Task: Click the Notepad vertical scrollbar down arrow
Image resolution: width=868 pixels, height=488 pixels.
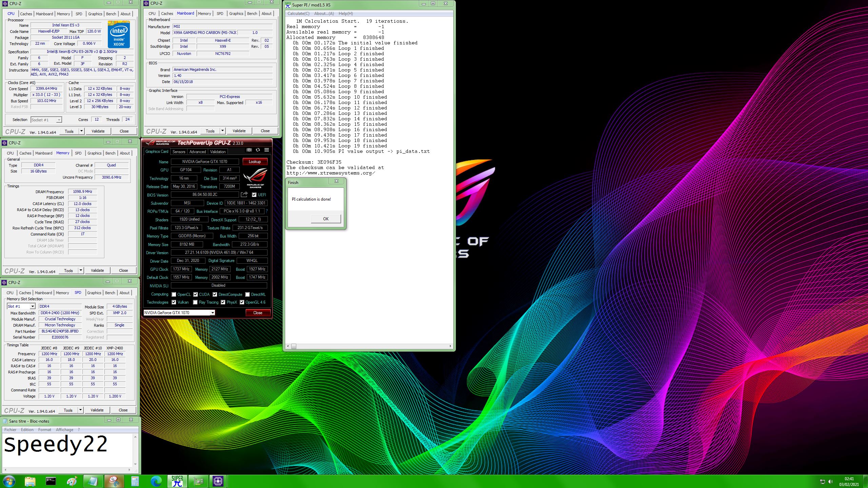Action: (x=135, y=464)
